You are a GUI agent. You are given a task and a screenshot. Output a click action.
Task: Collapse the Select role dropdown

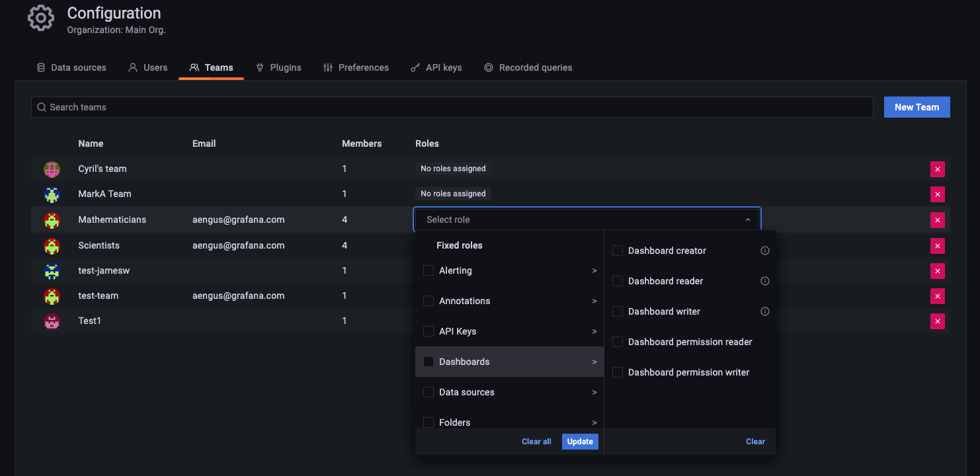point(748,219)
